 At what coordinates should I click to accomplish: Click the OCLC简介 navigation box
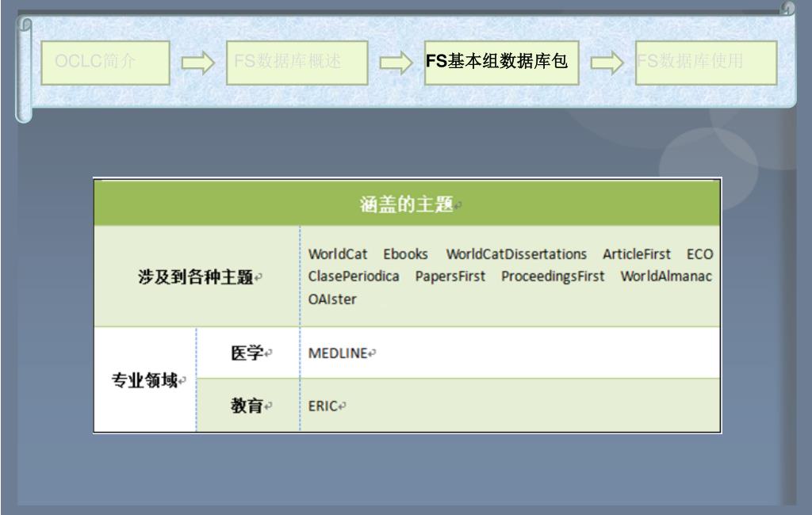[x=105, y=63]
